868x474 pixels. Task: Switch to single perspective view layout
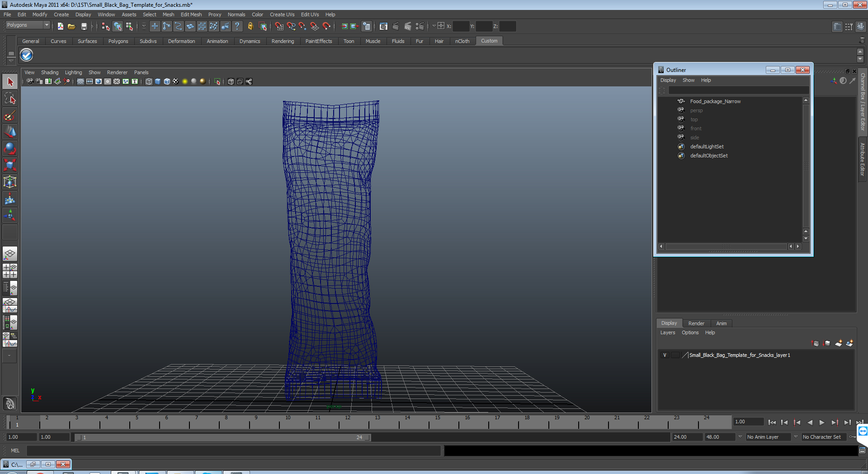(x=10, y=254)
